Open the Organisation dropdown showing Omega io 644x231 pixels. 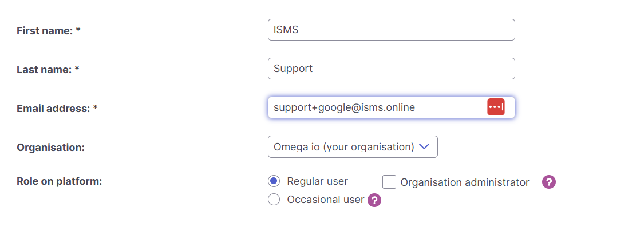[343, 146]
